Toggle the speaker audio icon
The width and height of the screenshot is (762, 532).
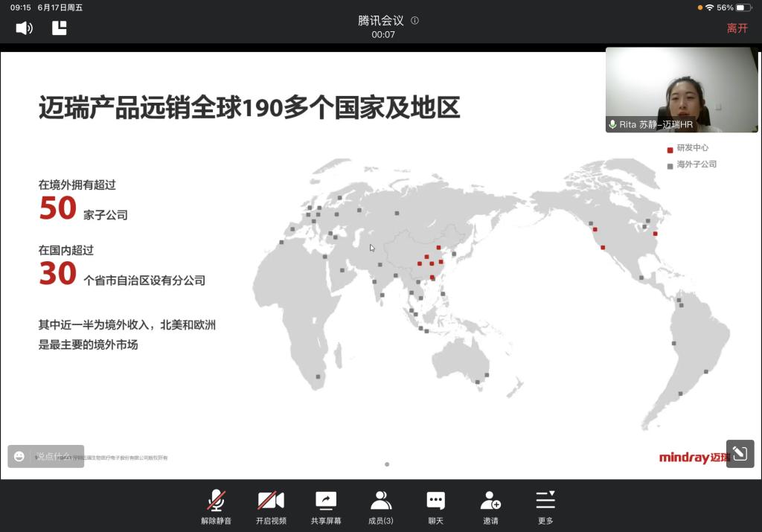24,28
